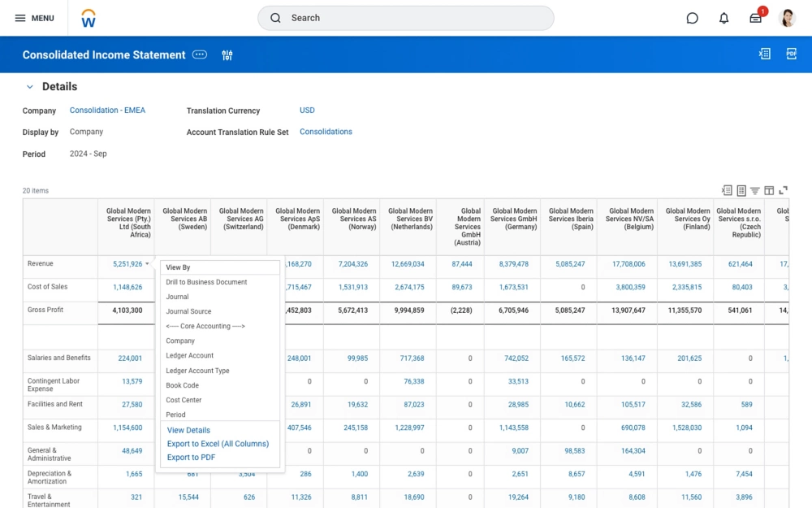Toggle fullscreen table view icon
Screen dimensions: 812x508
783,190
